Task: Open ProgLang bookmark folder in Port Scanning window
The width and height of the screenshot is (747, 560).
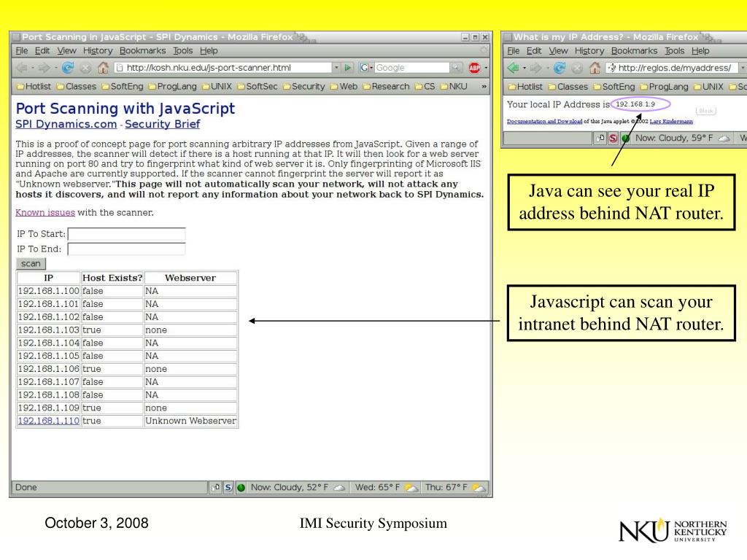Action: [172, 87]
